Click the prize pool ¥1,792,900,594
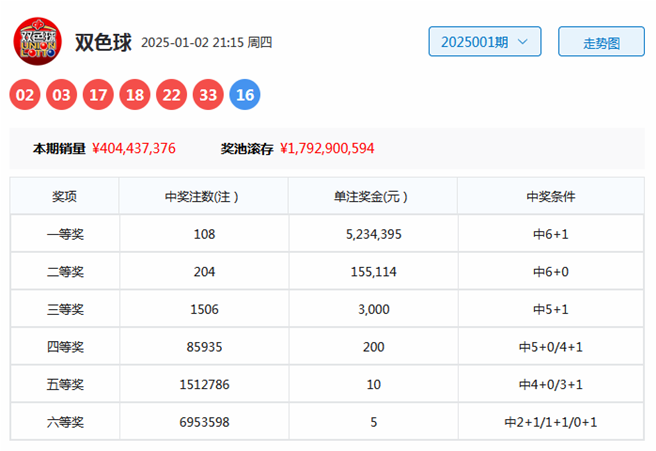656x451 pixels. pos(327,149)
